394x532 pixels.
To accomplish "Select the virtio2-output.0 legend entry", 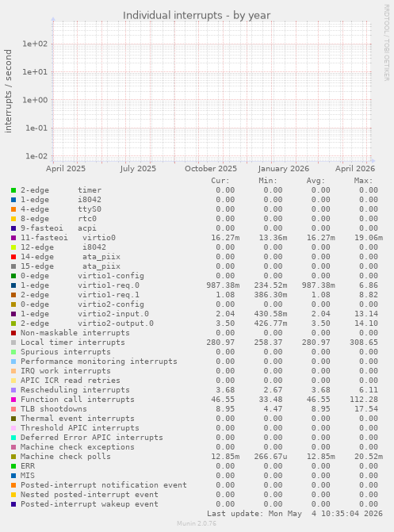I will [x=87, y=323].
